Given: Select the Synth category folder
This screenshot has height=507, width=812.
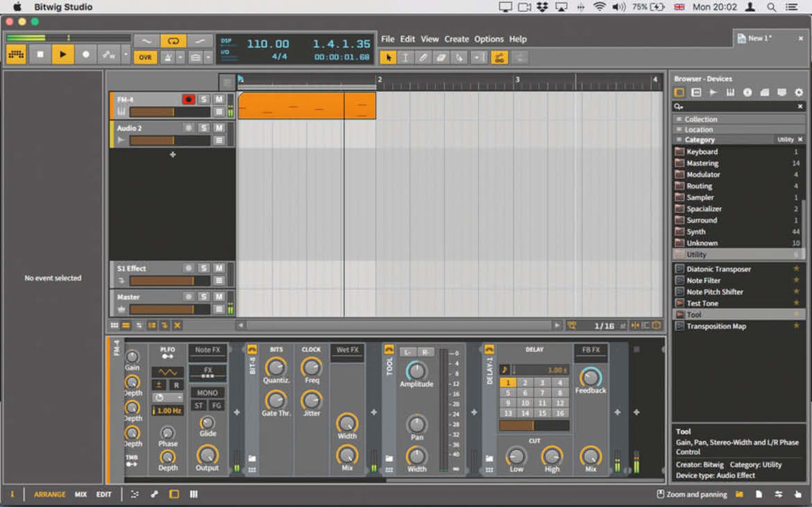Looking at the screenshot, I should click(738, 232).
